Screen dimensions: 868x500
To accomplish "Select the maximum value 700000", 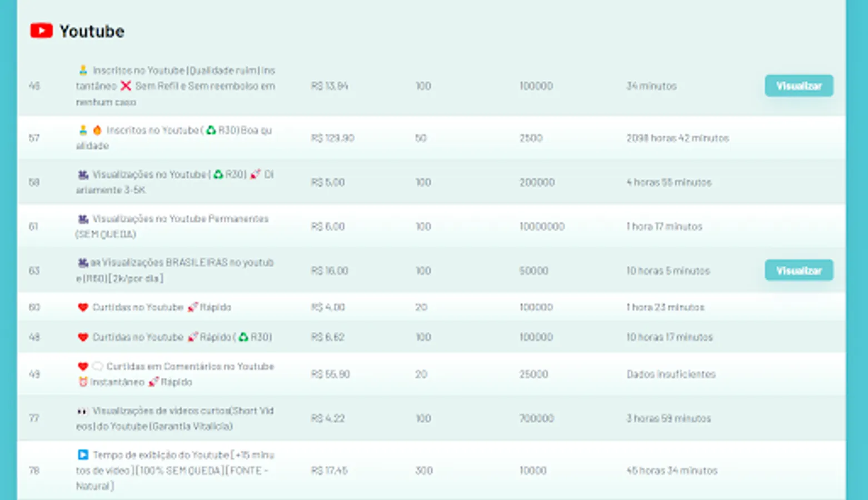I will click(x=537, y=418).
